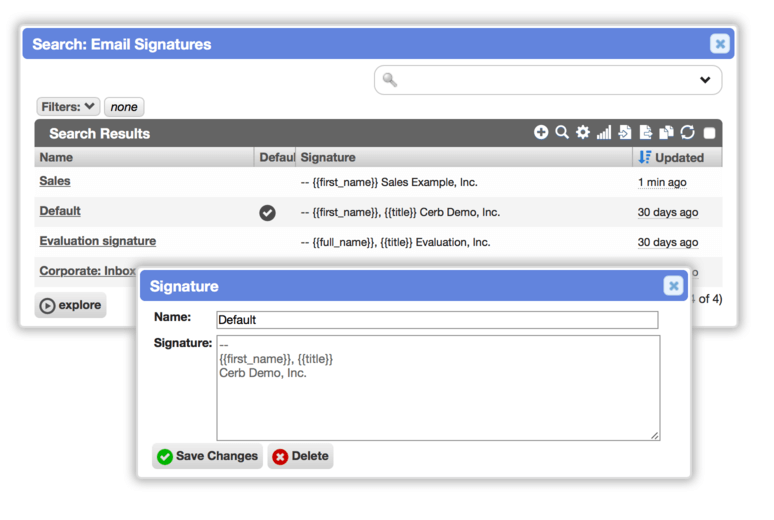The width and height of the screenshot is (774, 520).
Task: Show subtotals with bar chart icon
Action: coord(604,132)
